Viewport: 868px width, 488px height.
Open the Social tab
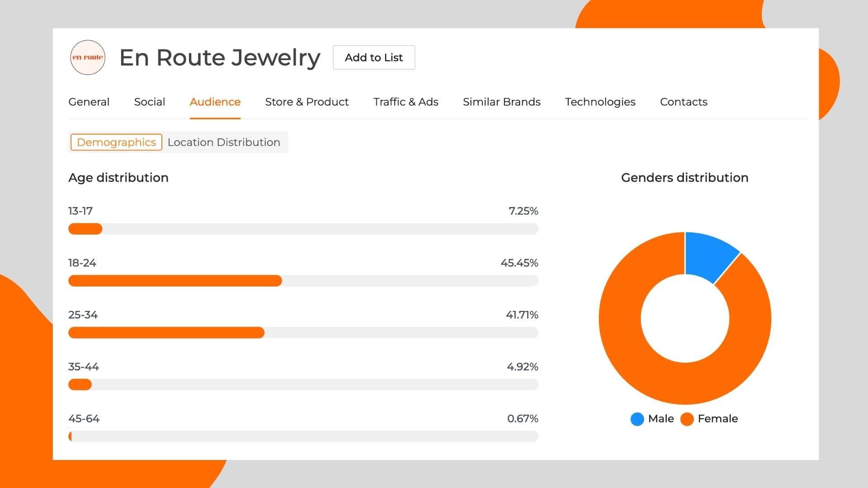[150, 102]
